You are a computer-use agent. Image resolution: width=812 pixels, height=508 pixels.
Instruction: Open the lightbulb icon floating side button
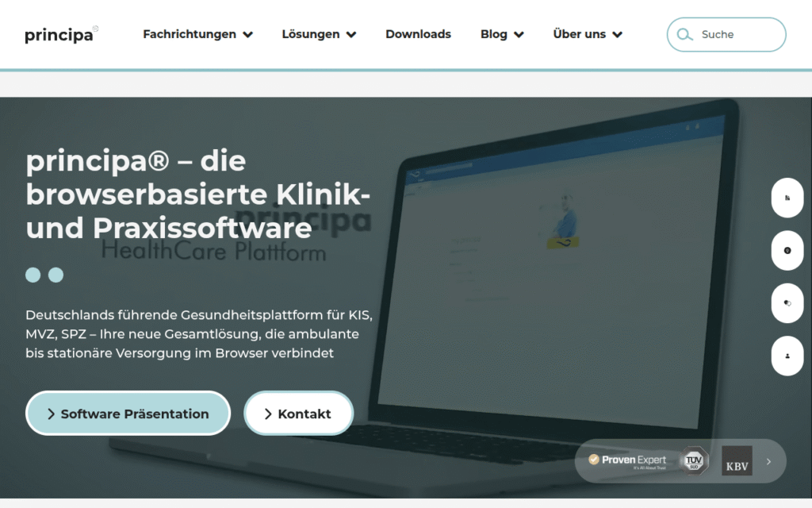(787, 250)
